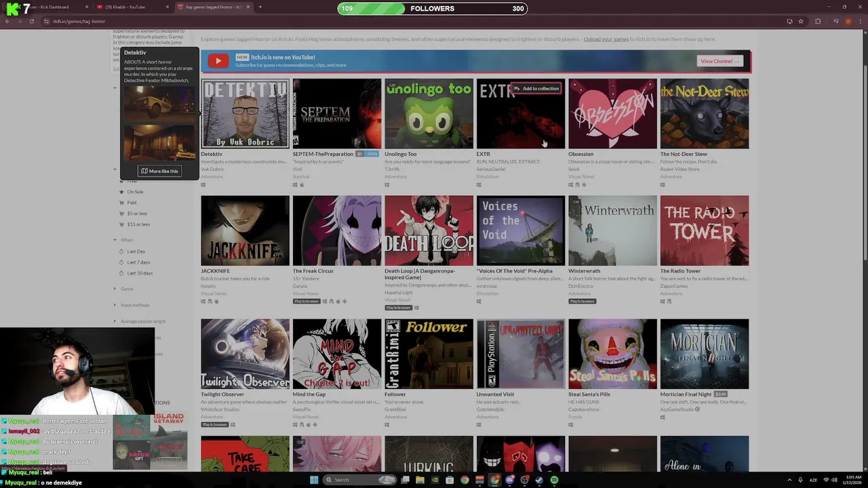This screenshot has width=868, height=488.
Task: Open the Discord taskbar icon
Action: click(x=509, y=480)
